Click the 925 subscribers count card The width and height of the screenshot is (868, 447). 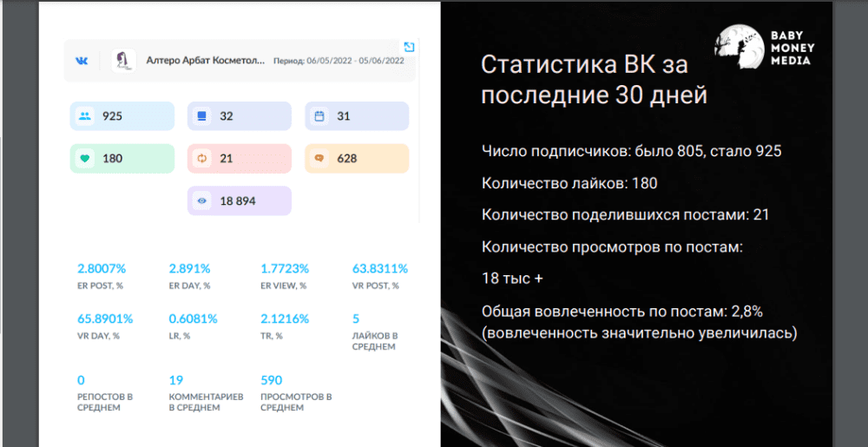[x=122, y=116]
